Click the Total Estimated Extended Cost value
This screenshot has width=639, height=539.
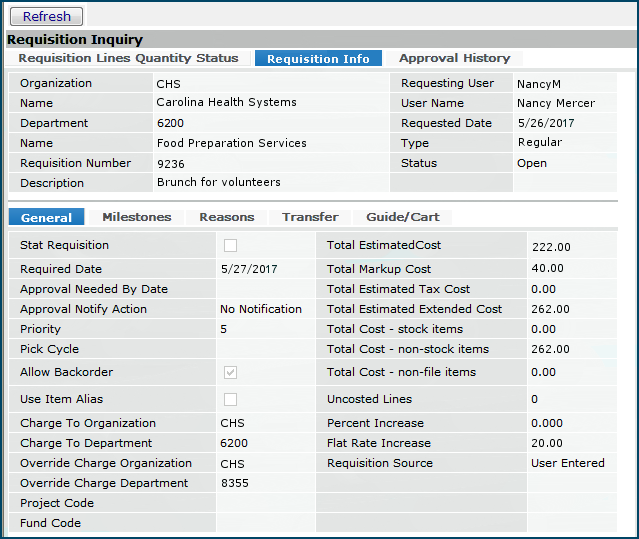tap(550, 309)
